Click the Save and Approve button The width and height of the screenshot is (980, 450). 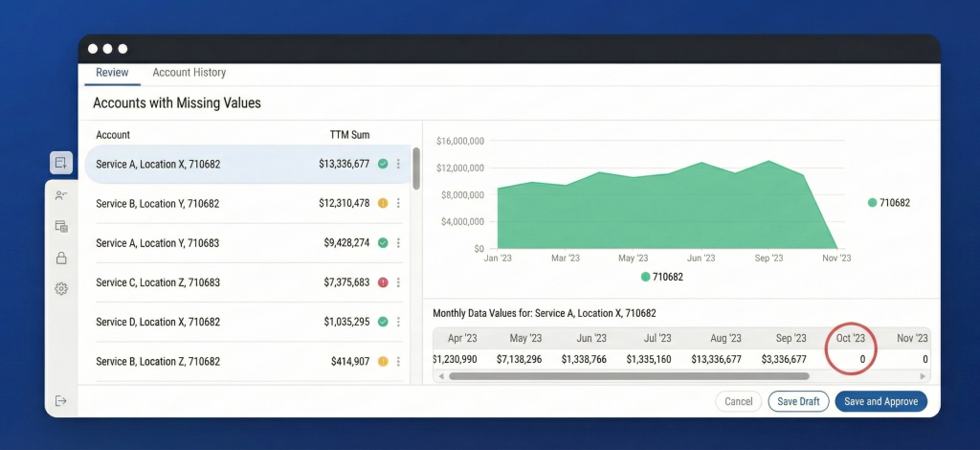tap(880, 401)
